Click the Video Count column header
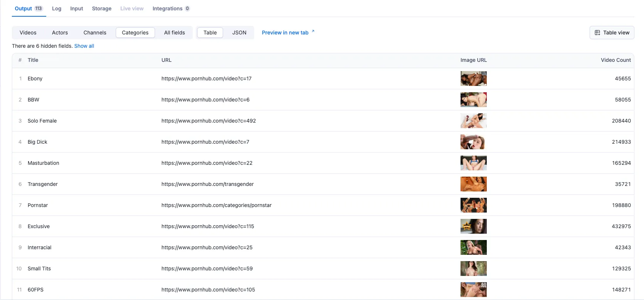This screenshot has height=300, width=644. click(616, 60)
